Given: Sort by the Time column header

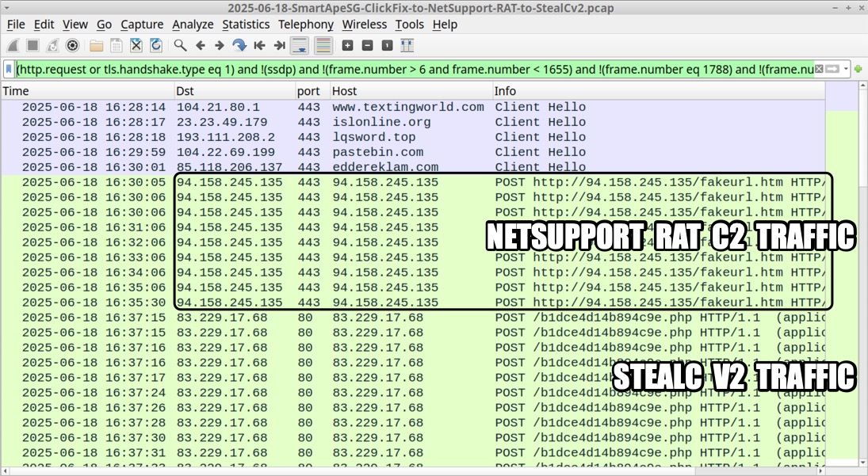Looking at the screenshot, I should [x=87, y=90].
